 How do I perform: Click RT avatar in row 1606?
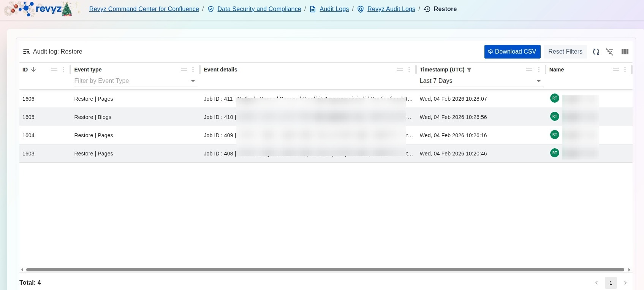tap(554, 98)
